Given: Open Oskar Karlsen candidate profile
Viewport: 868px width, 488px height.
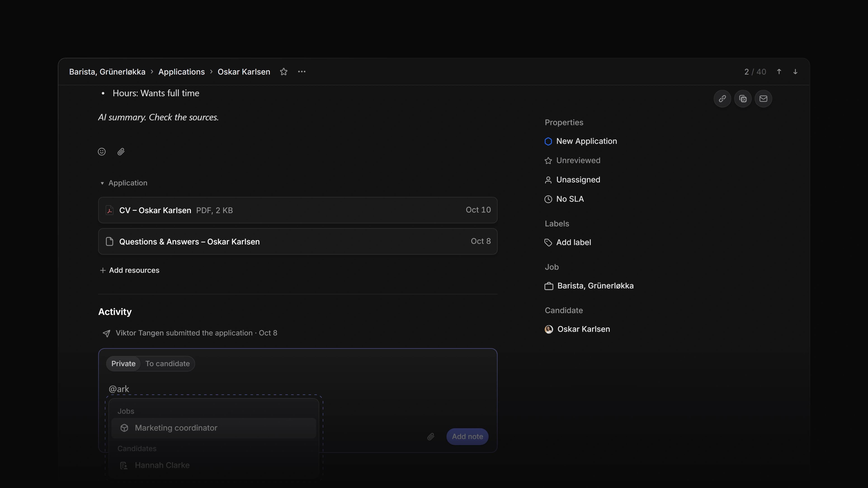Looking at the screenshot, I should pyautogui.click(x=577, y=329).
